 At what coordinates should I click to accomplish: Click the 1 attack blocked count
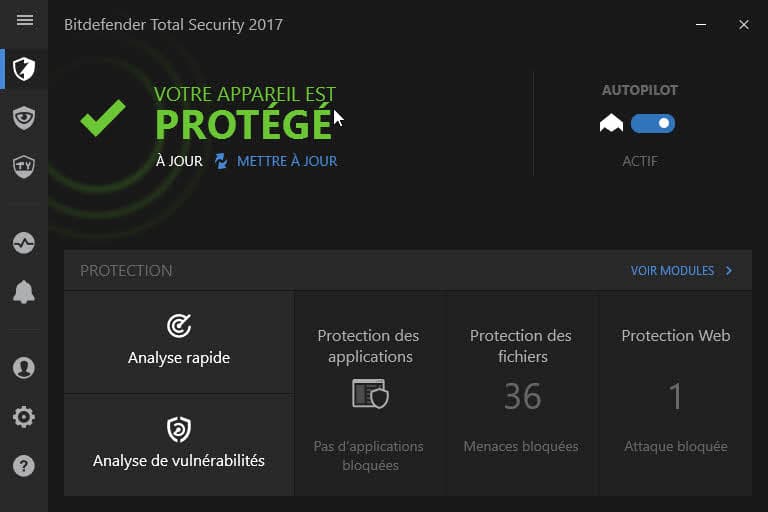pos(675,396)
